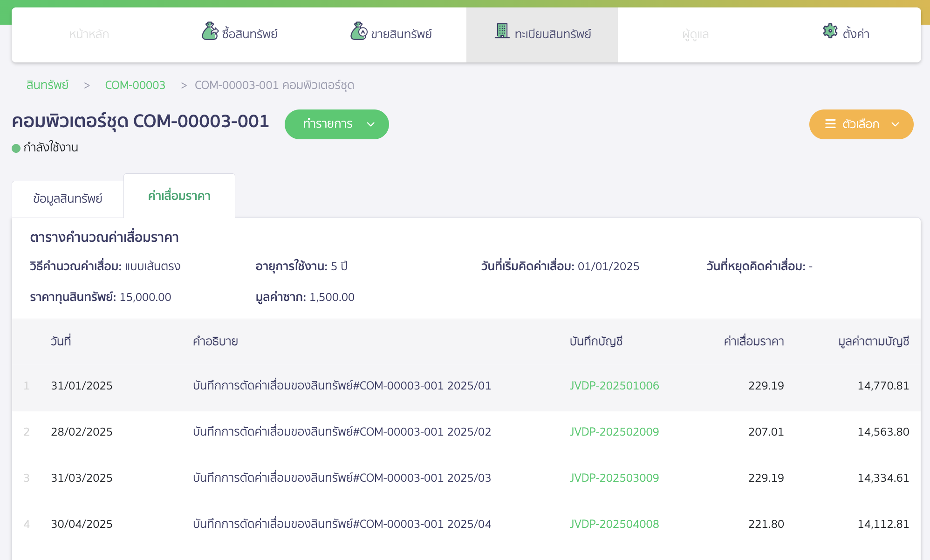Select the ค่าเสื่อมราคา tab
The image size is (930, 560).
pos(179,196)
